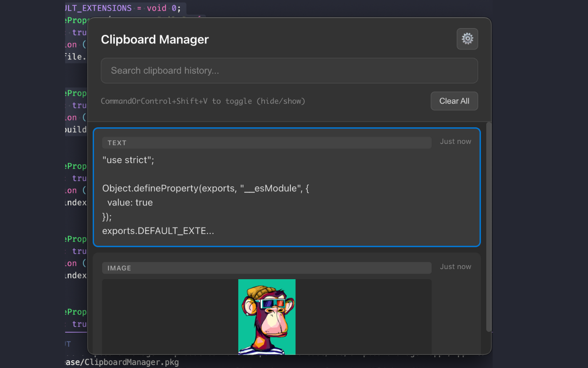The image size is (588, 368).
Task: Click the 'Just now' timestamp on the text entry
Action: click(455, 141)
